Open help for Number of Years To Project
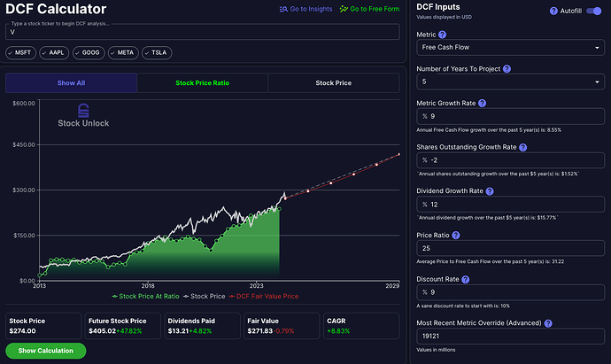Image resolution: width=611 pixels, height=364 pixels. 507,69
